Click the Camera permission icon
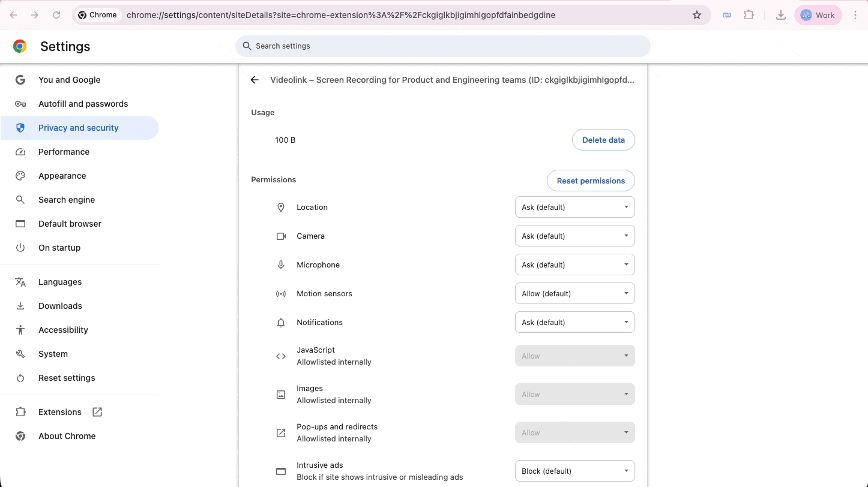This screenshot has height=487, width=868. (280, 236)
